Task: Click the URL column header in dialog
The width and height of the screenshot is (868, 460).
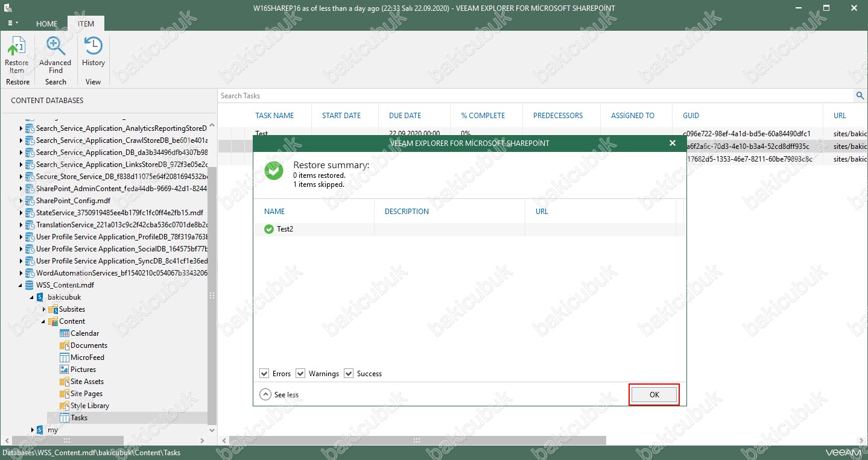Action: pos(542,212)
